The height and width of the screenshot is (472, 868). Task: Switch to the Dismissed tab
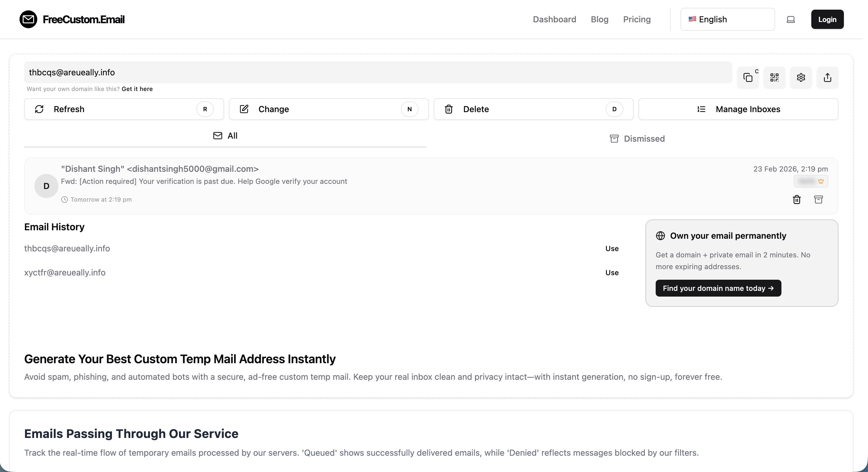point(636,138)
